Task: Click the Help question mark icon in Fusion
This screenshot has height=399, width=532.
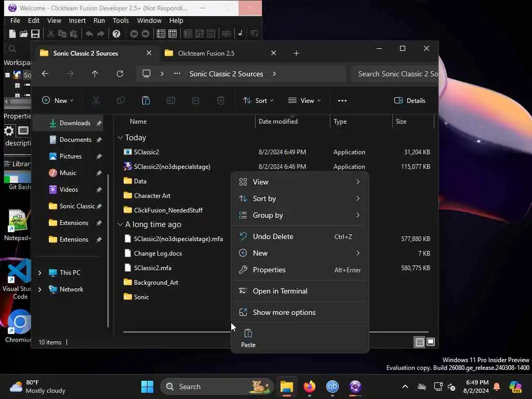Action: tap(116, 34)
